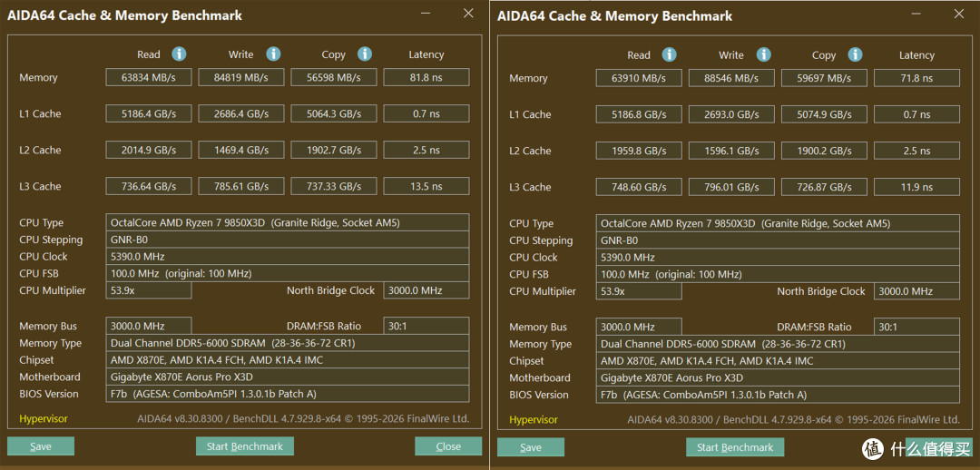The height and width of the screenshot is (470, 980).
Task: Minimize the left AIDA64 window
Action: point(425,13)
